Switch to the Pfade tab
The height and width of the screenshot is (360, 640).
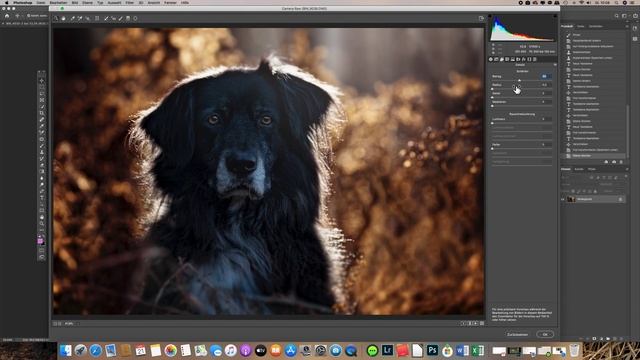(591, 169)
